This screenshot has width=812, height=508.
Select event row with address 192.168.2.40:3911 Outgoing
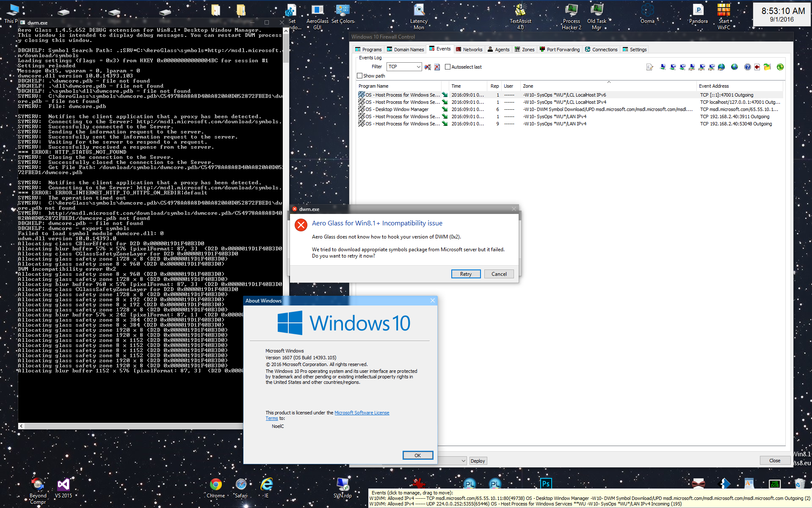click(x=570, y=117)
